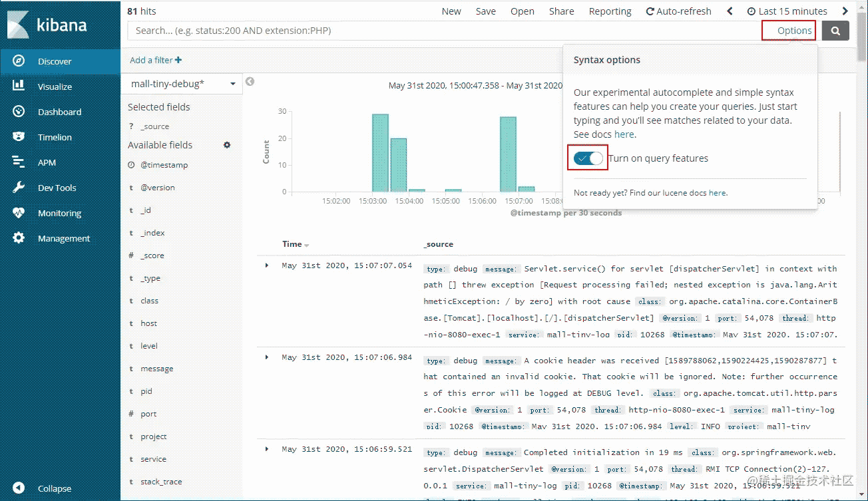Open the Timelion icon in sidebar
This screenshot has height=501, width=868.
point(19,137)
